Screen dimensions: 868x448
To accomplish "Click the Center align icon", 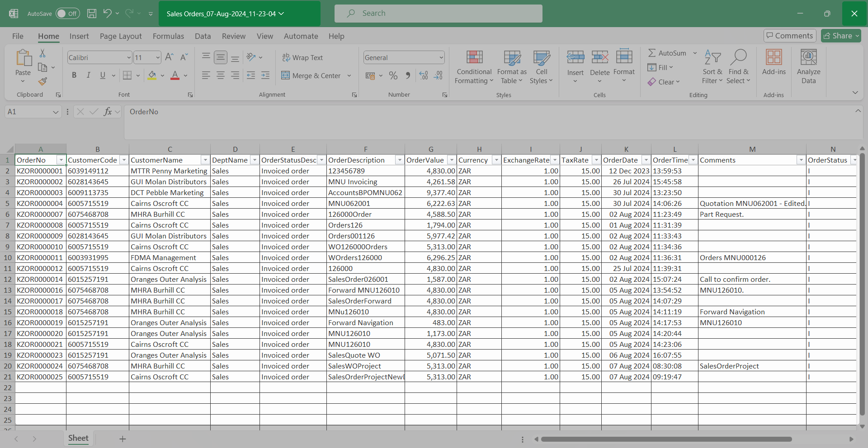I will click(x=221, y=75).
